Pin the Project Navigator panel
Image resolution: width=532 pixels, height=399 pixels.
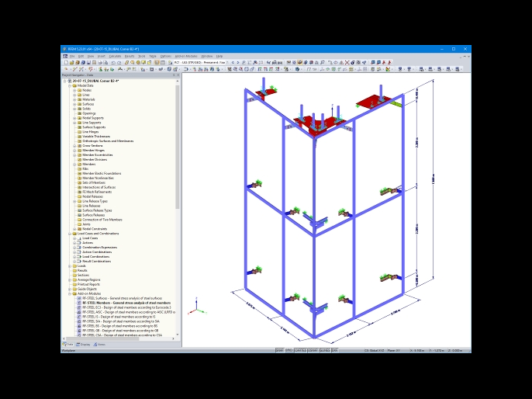pos(174,75)
